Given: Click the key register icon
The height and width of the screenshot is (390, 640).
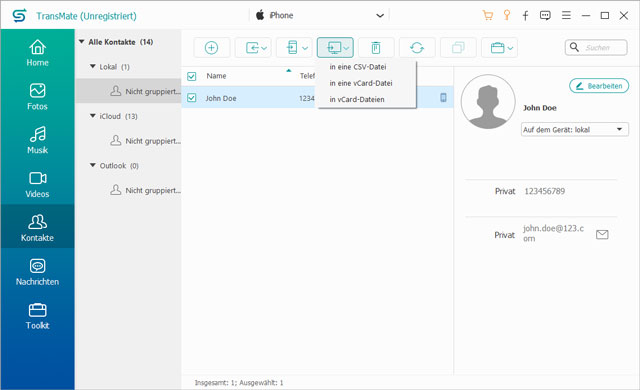Looking at the screenshot, I should coord(507,16).
